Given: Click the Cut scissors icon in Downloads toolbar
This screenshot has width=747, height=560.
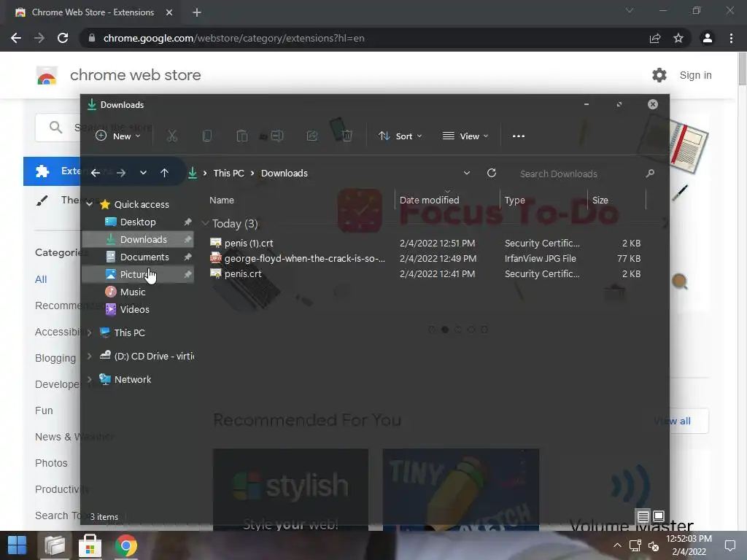Looking at the screenshot, I should click(x=172, y=136).
